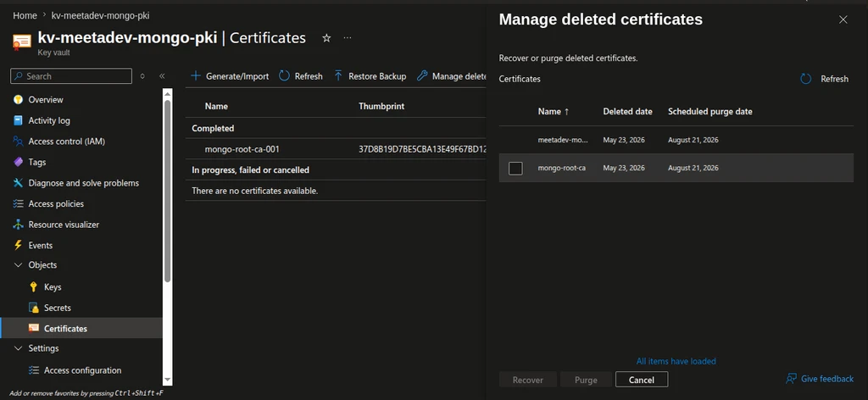Viewport: 868px width, 400px height.
Task: Click the Access policies list icon
Action: tap(18, 203)
